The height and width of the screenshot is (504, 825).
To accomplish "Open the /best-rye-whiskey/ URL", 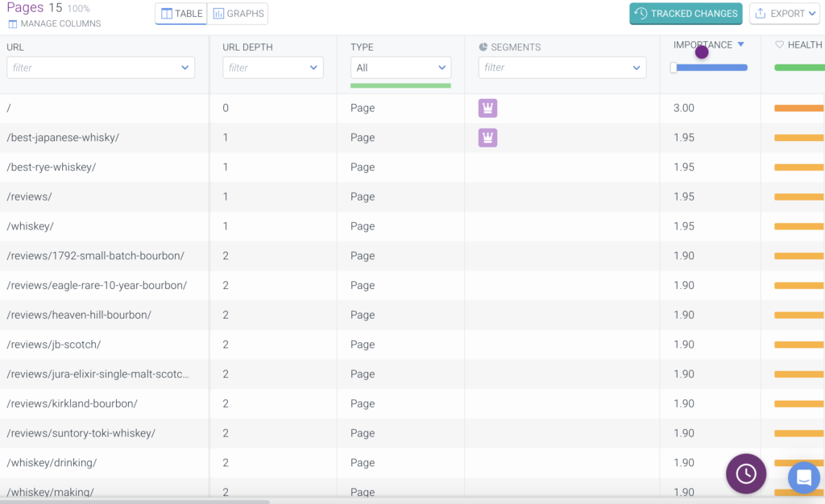I will (52, 167).
